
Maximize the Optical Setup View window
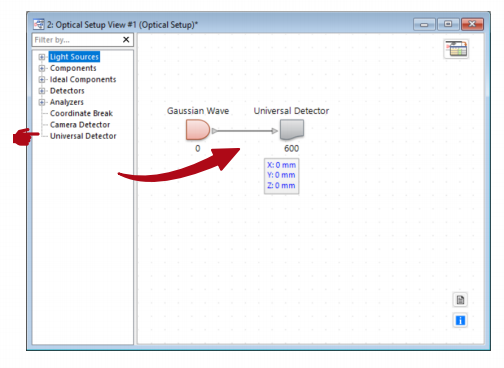coord(448,24)
